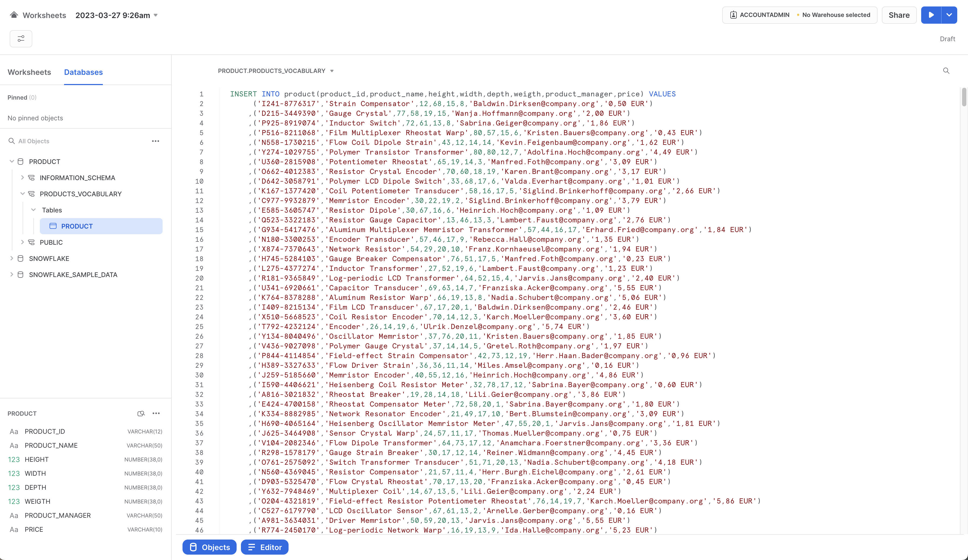Open the PRODUCT table ellipsis menu

(156, 413)
